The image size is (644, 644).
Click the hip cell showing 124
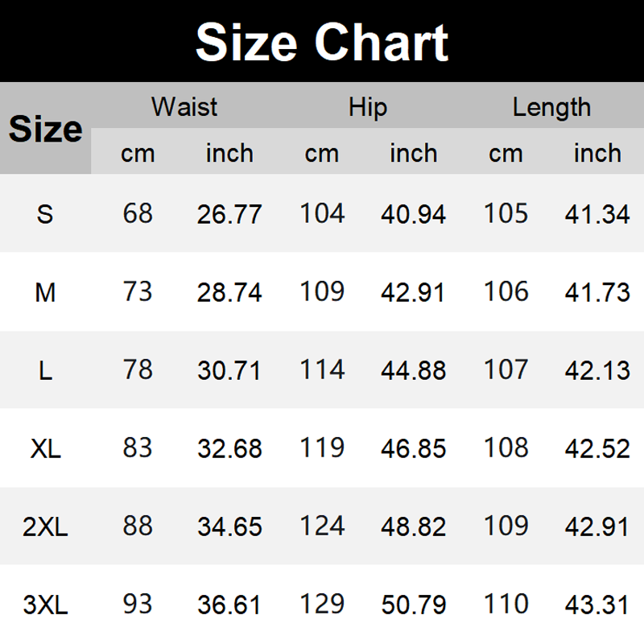pyautogui.click(x=322, y=526)
